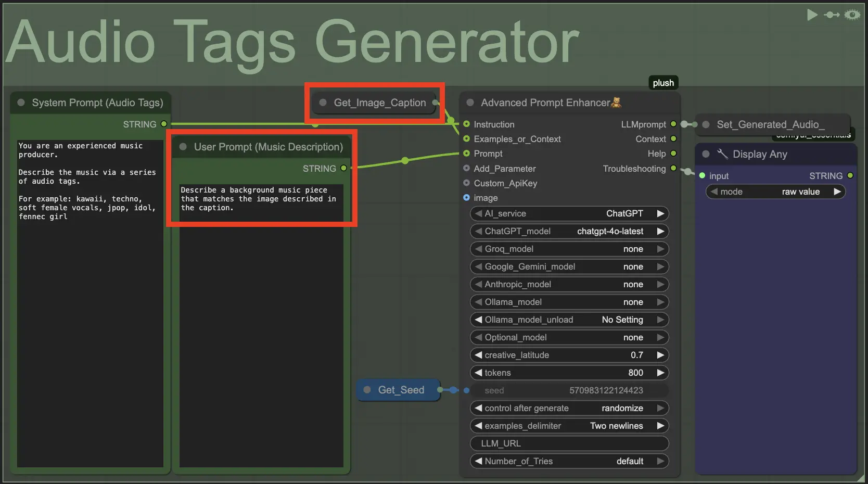
Task: Click the Instruction input connector dot
Action: pos(466,124)
